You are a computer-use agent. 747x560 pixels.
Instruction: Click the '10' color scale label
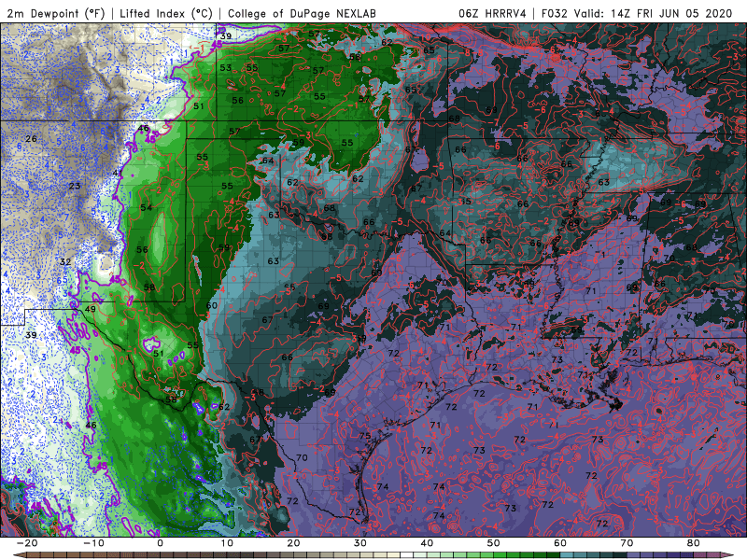click(x=227, y=543)
